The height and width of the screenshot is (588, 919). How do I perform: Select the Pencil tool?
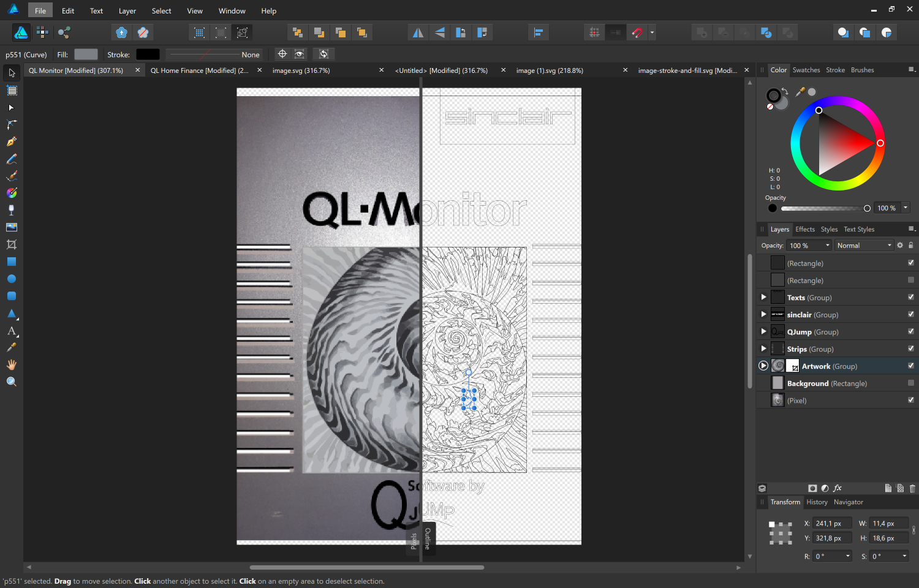point(12,159)
